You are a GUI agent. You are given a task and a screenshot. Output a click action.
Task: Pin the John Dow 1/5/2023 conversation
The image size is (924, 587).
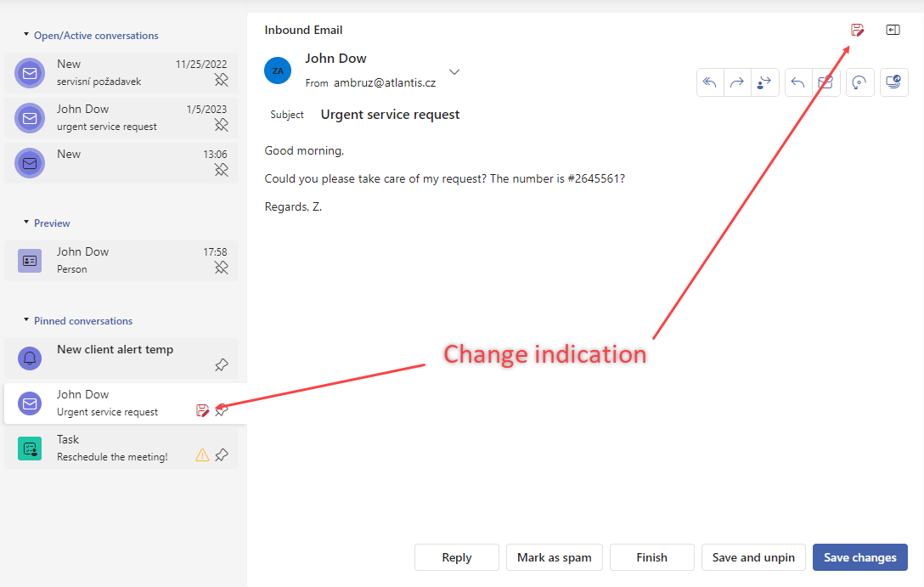click(222, 124)
